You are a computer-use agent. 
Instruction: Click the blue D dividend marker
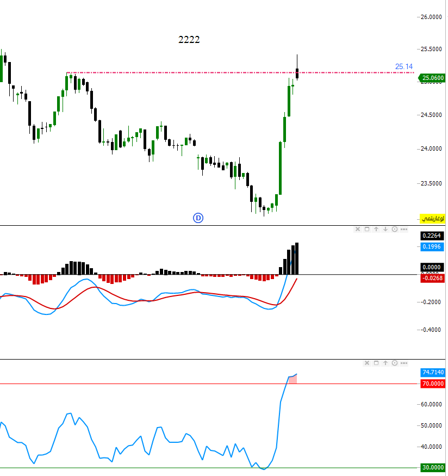click(x=198, y=218)
